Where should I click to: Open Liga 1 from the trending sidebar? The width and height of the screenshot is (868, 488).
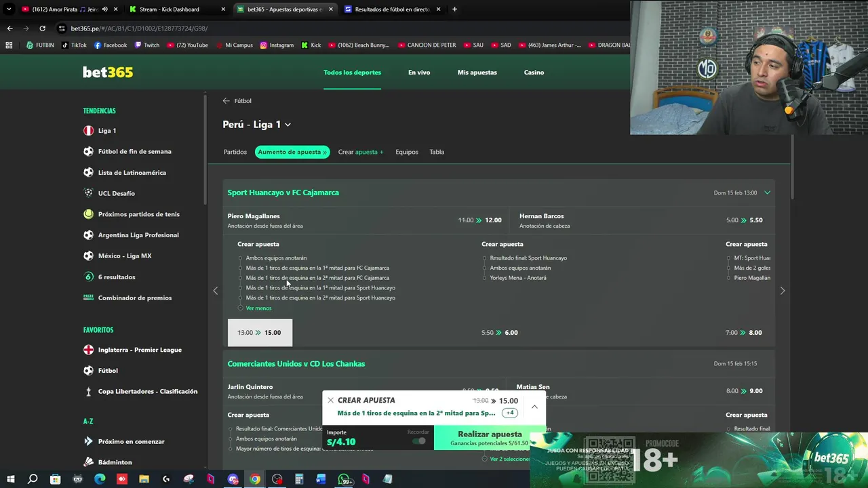106,130
